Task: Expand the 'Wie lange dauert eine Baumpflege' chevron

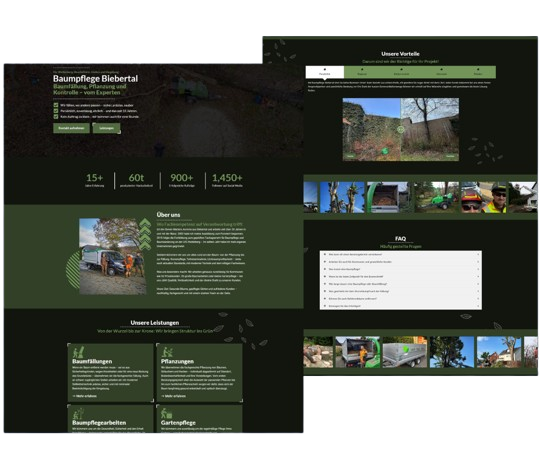Action: point(478,284)
